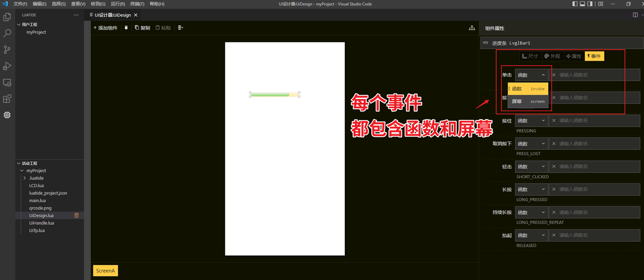
Task: Open the 终端(T) menu
Action: (137, 4)
